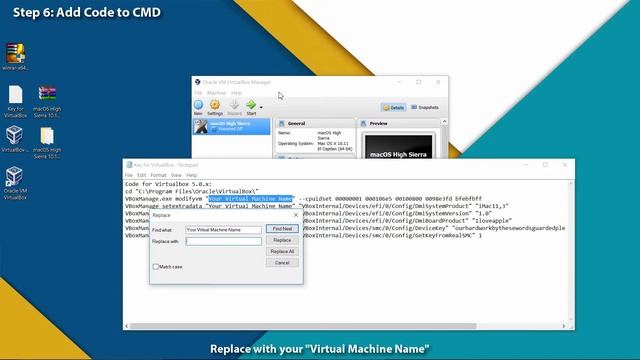The image size is (640, 360).
Task: Click the Replace with input field
Action: [x=223, y=241]
